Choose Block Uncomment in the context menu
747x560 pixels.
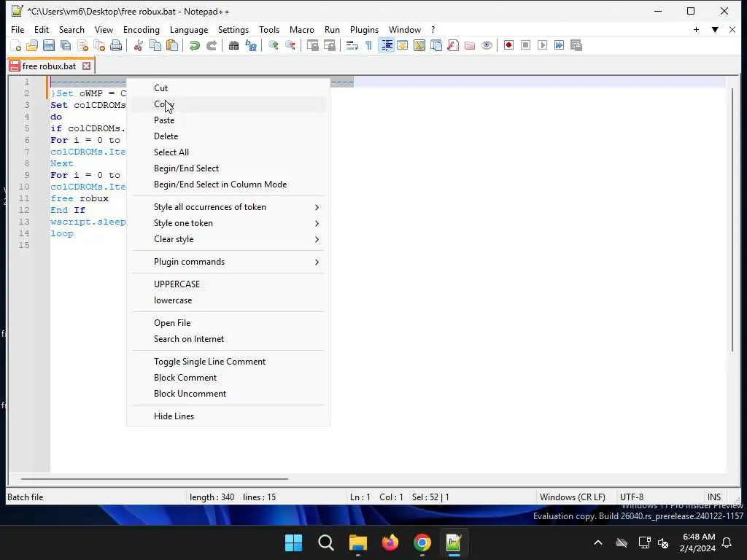pyautogui.click(x=228, y=393)
